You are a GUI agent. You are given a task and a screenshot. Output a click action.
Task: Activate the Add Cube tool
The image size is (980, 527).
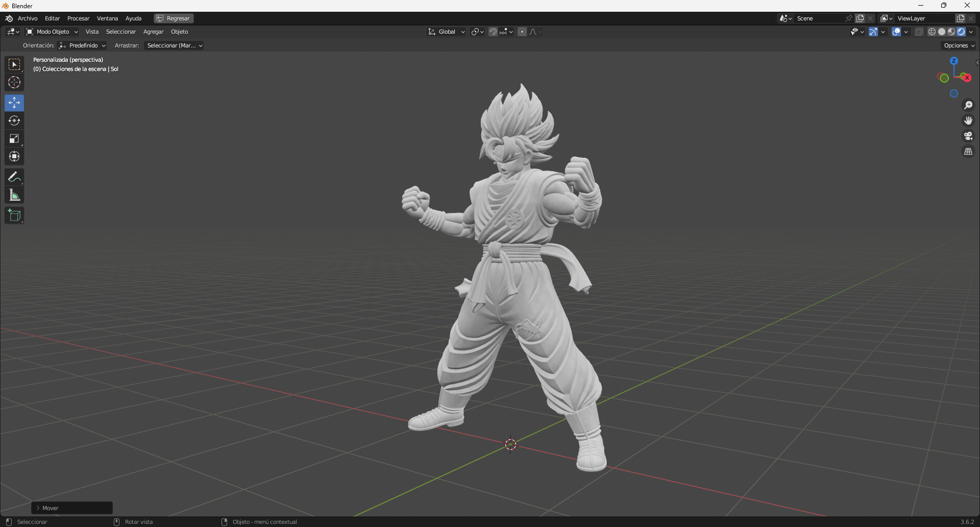14,215
